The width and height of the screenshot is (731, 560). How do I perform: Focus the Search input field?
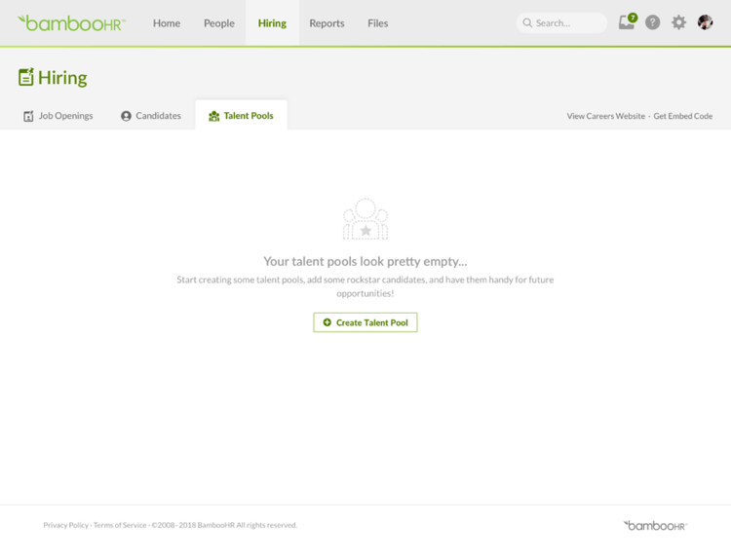click(x=561, y=22)
